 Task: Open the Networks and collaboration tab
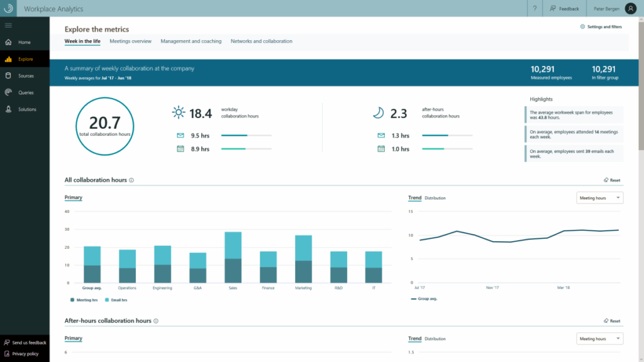pos(262,41)
